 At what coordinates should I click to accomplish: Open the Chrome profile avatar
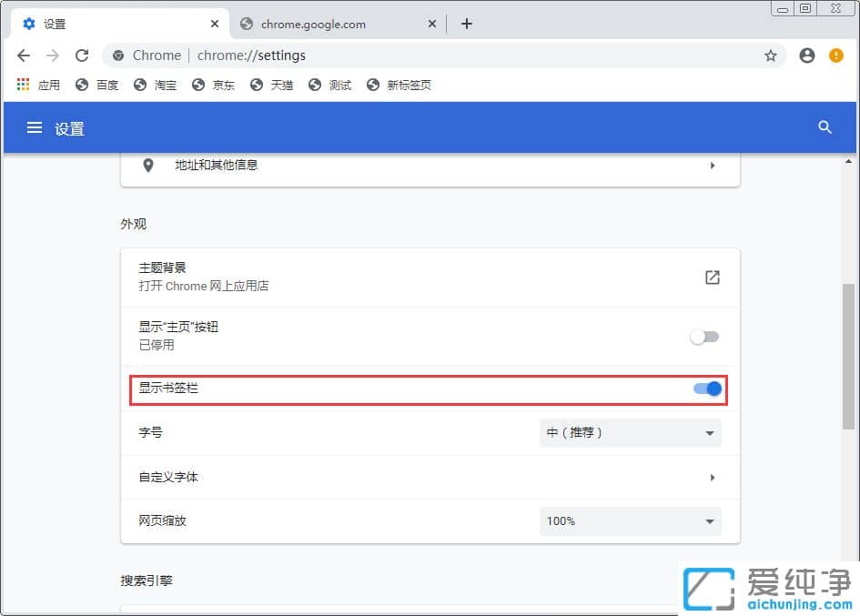[x=806, y=56]
